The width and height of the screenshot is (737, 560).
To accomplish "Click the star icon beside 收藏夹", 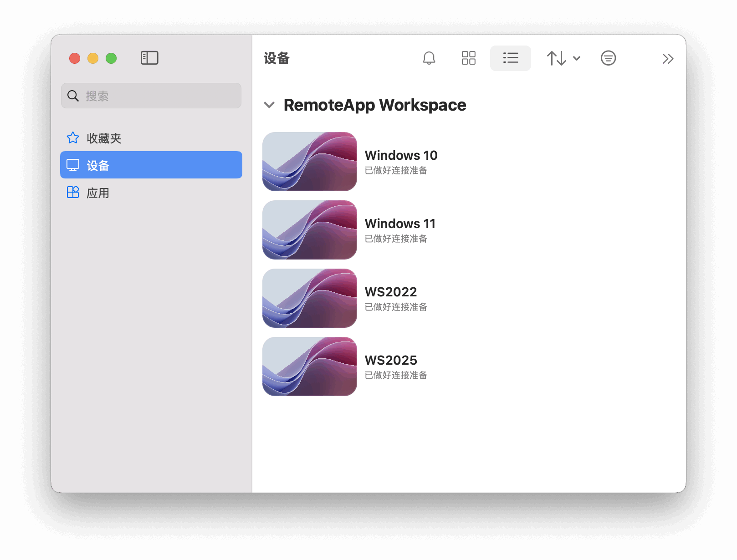I will [x=73, y=137].
